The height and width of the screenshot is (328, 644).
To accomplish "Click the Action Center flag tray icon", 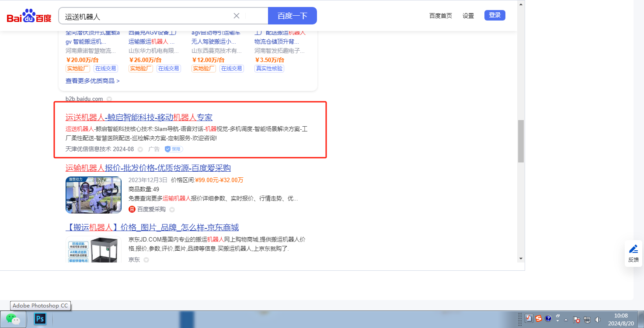I will point(576,320).
